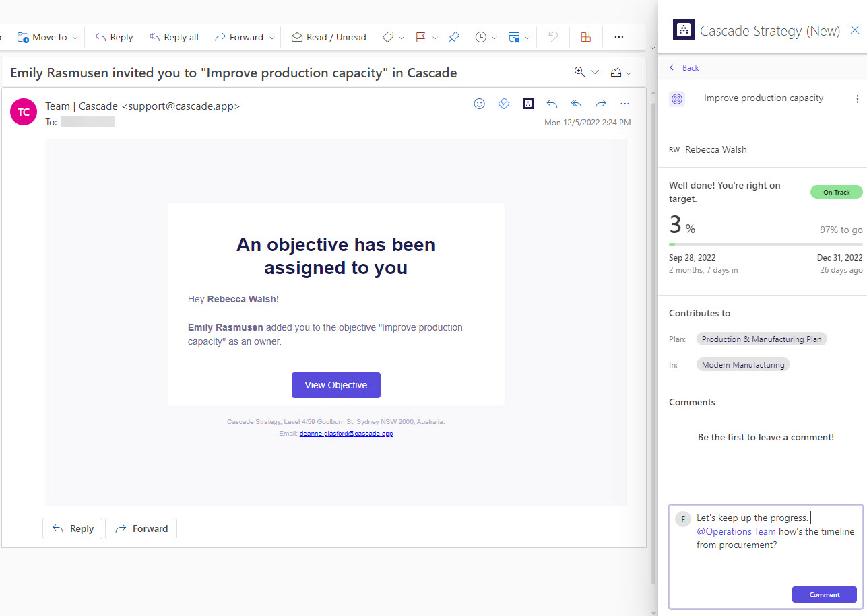Image resolution: width=867 pixels, height=616 pixels.
Task: Click into the comment text box
Action: (x=766, y=556)
